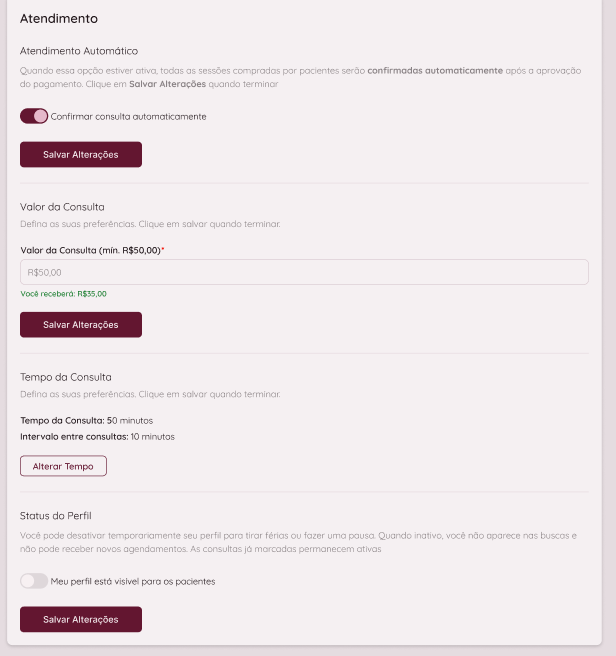Viewport: 616px width, 656px height.
Task: Enable the profile visibility switch
Action: 34,581
